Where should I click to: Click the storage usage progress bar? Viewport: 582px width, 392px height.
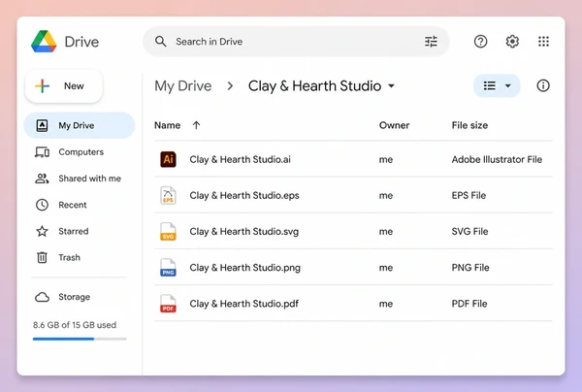pyautogui.click(x=80, y=339)
